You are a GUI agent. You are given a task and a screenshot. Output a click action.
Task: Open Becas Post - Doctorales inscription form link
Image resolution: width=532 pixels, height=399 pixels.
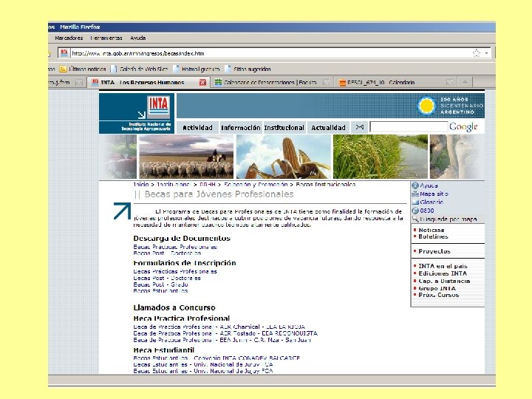[x=167, y=279]
